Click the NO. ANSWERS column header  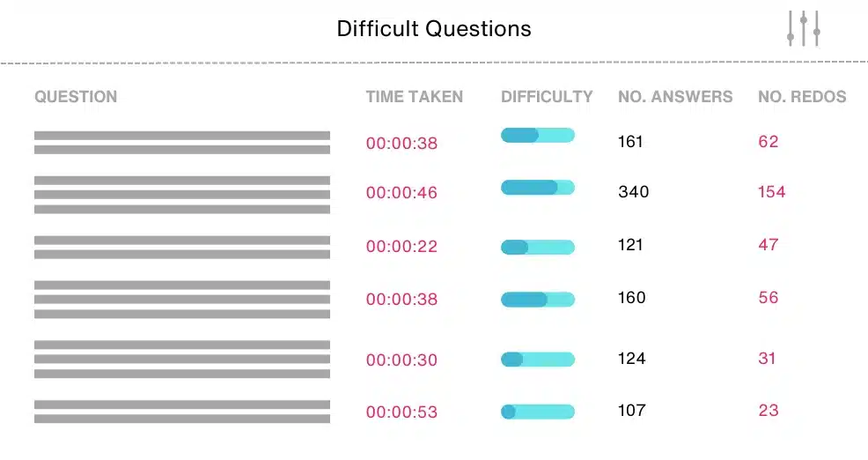(x=675, y=97)
